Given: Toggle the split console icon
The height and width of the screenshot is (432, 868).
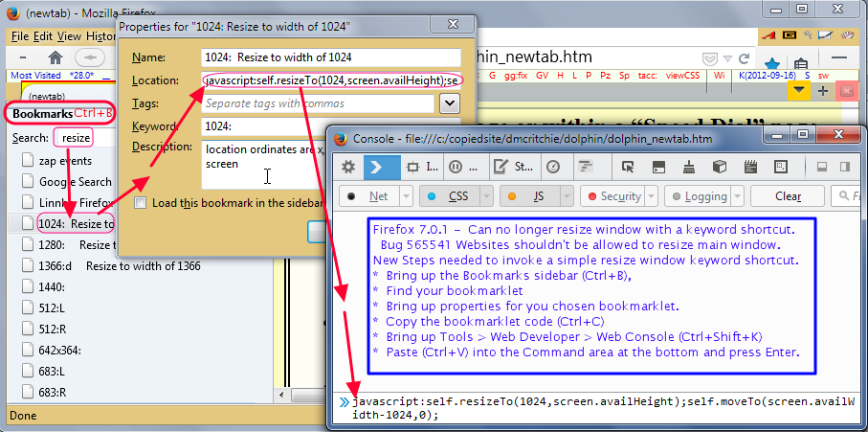Looking at the screenshot, I should [x=658, y=167].
